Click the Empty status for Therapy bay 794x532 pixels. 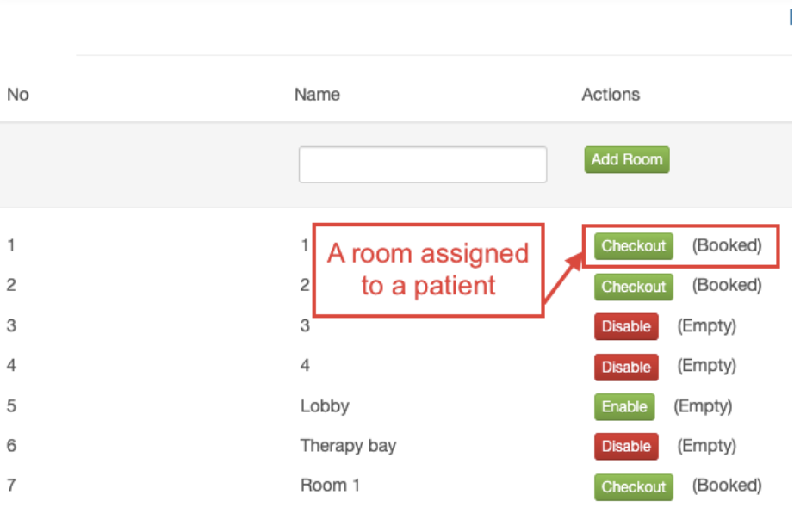[706, 446]
